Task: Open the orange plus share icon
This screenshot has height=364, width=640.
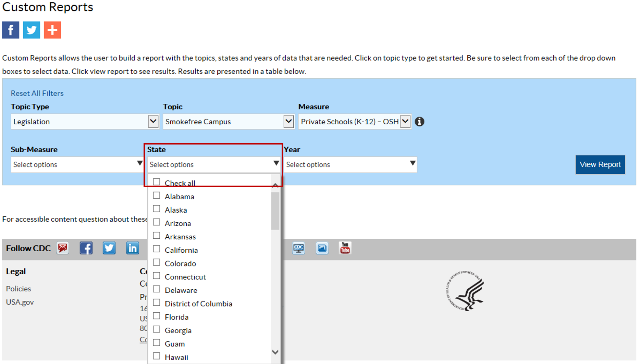Action: (52, 30)
